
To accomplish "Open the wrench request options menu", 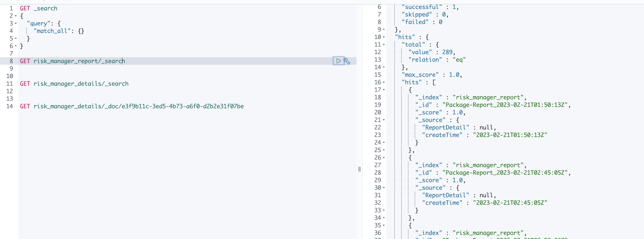I will [x=347, y=61].
